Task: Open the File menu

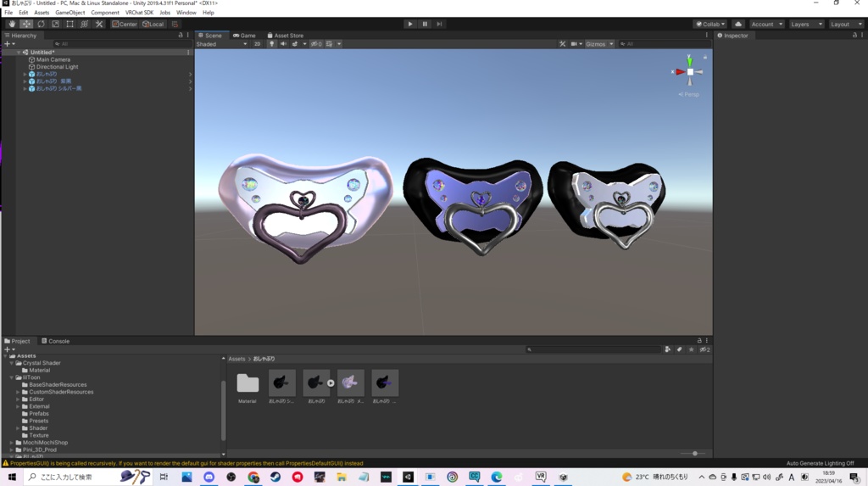Action: click(x=8, y=12)
